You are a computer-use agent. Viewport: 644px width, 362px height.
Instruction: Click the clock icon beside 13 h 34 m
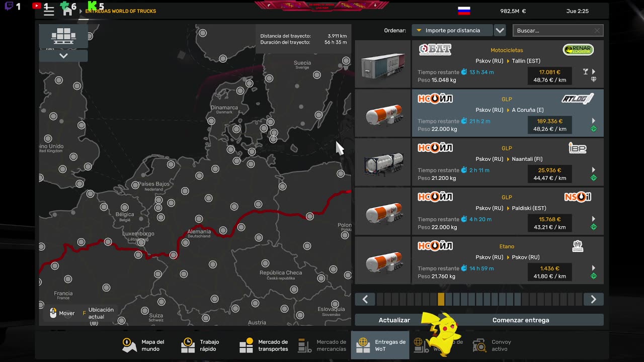[464, 72]
